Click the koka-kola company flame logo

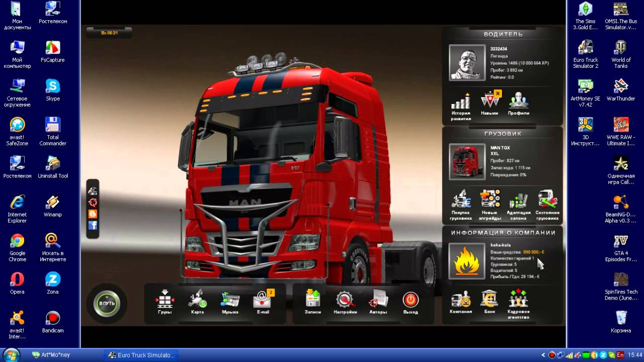[x=467, y=261]
